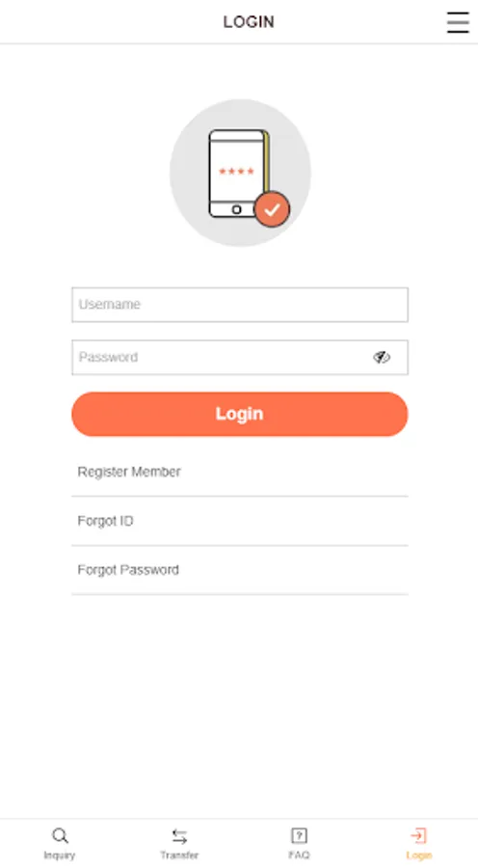Click the orange checkmark badge
The height and width of the screenshot is (868, 478).
[272, 209]
